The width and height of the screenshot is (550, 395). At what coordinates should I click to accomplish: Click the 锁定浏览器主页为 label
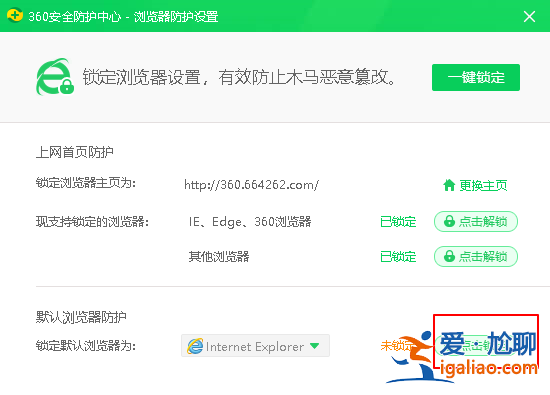coord(86,183)
